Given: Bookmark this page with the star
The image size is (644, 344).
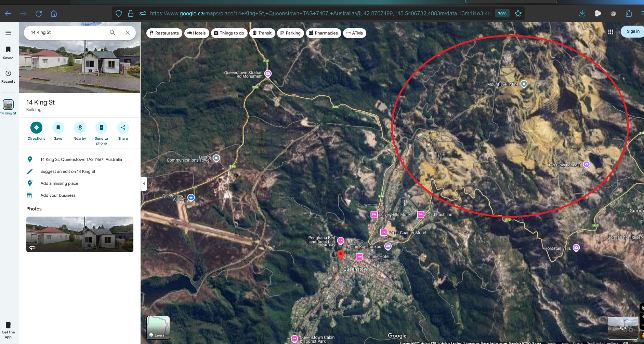Looking at the screenshot, I should 518,14.
